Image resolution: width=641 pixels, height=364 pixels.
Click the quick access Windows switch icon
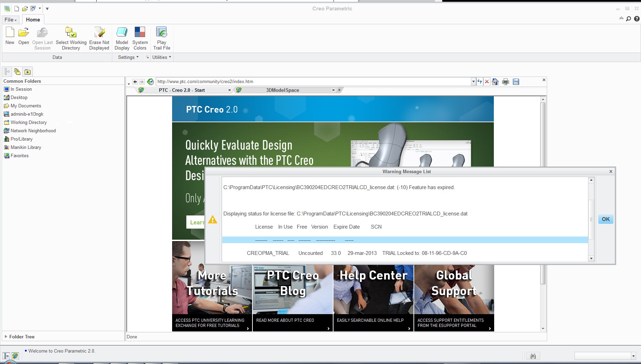click(33, 8)
